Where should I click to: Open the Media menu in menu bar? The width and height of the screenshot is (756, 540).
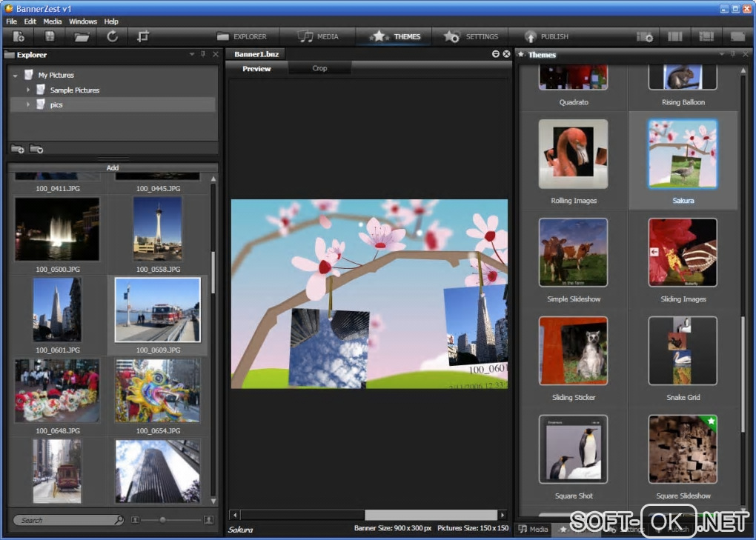click(x=53, y=21)
